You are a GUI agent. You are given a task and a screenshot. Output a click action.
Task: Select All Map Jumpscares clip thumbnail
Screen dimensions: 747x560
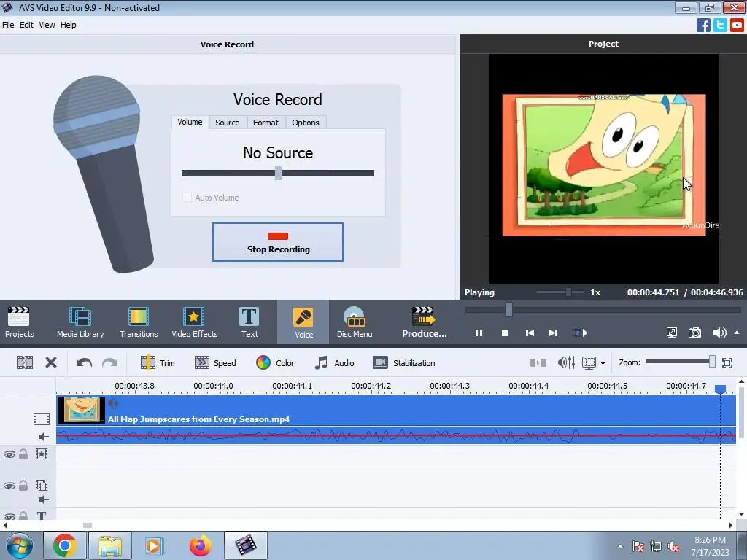(x=81, y=410)
